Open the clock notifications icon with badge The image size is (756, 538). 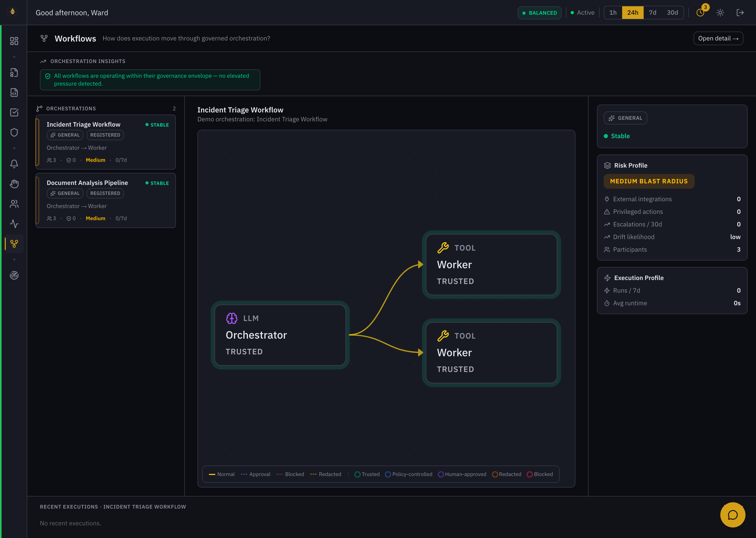pos(700,13)
